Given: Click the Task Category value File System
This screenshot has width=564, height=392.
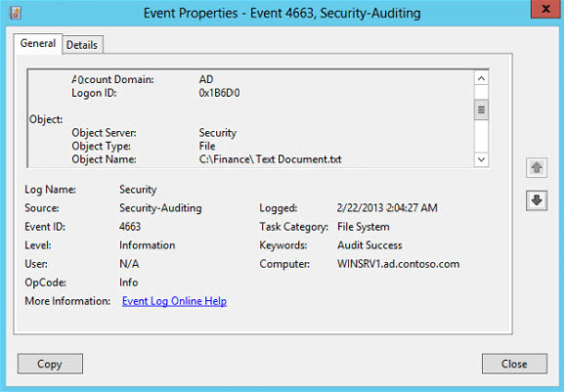Looking at the screenshot, I should click(364, 227).
